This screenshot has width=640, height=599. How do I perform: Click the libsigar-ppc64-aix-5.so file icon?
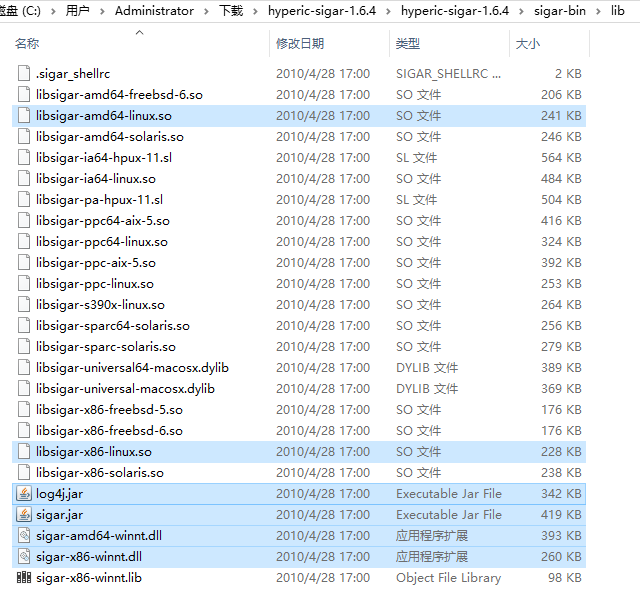coord(24,220)
